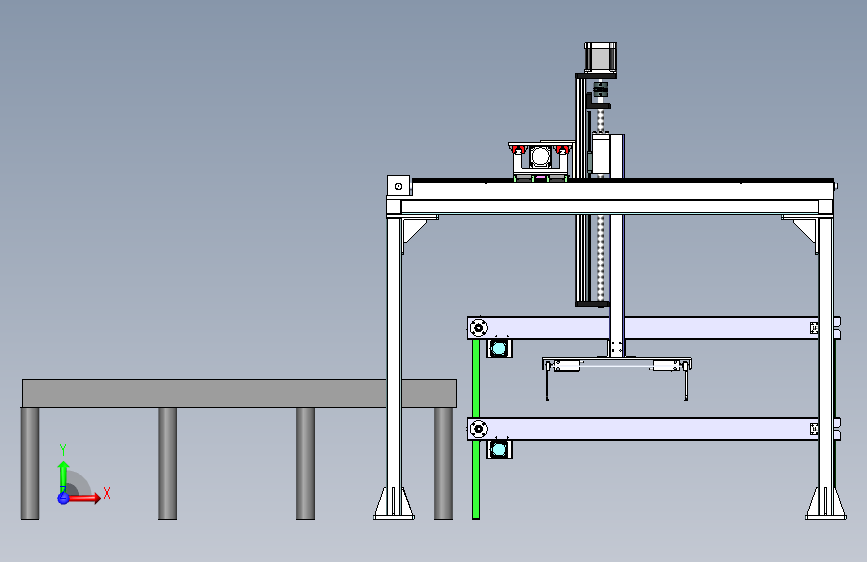Select the green Y axis arrow of triad
The height and width of the screenshot is (562, 867).
63,477
